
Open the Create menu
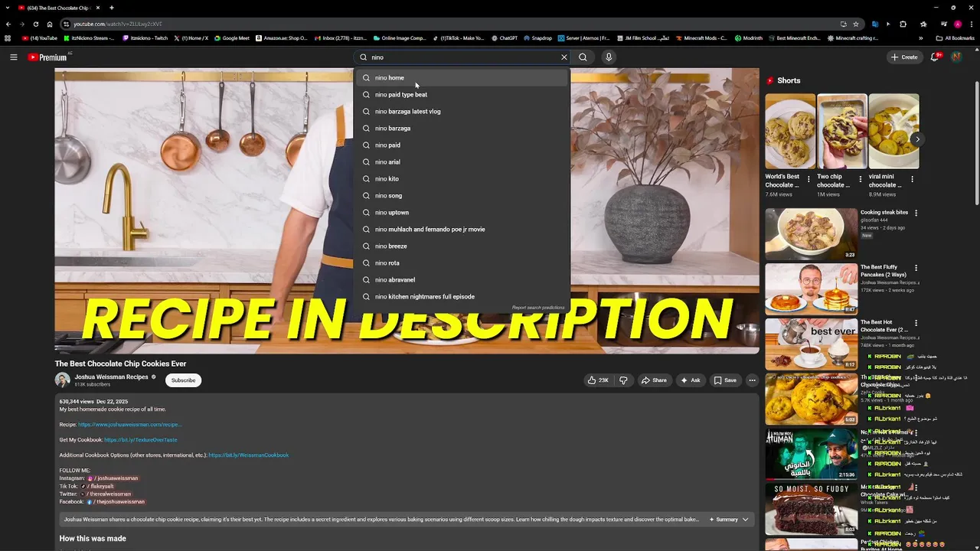click(904, 57)
